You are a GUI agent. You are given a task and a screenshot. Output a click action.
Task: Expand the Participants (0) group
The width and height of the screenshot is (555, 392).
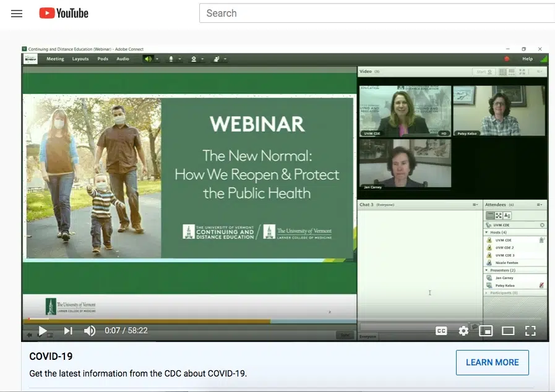[487, 293]
